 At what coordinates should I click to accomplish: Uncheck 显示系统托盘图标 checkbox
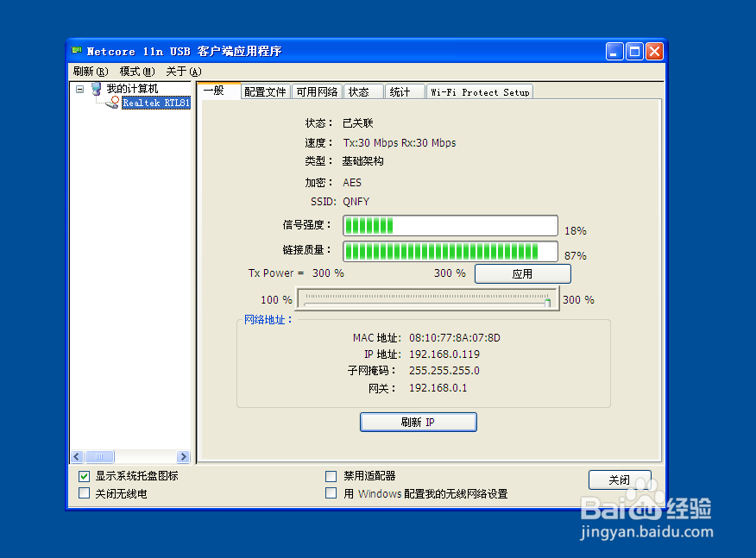pos(84,476)
